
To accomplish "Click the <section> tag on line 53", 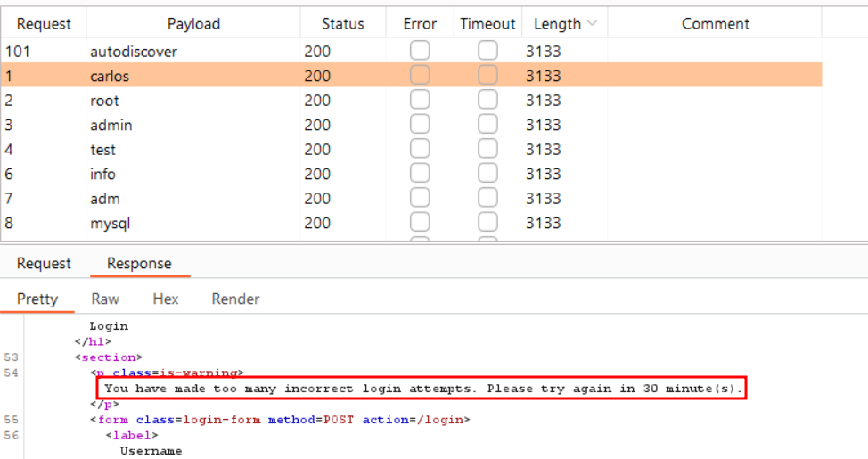I will click(x=109, y=357).
